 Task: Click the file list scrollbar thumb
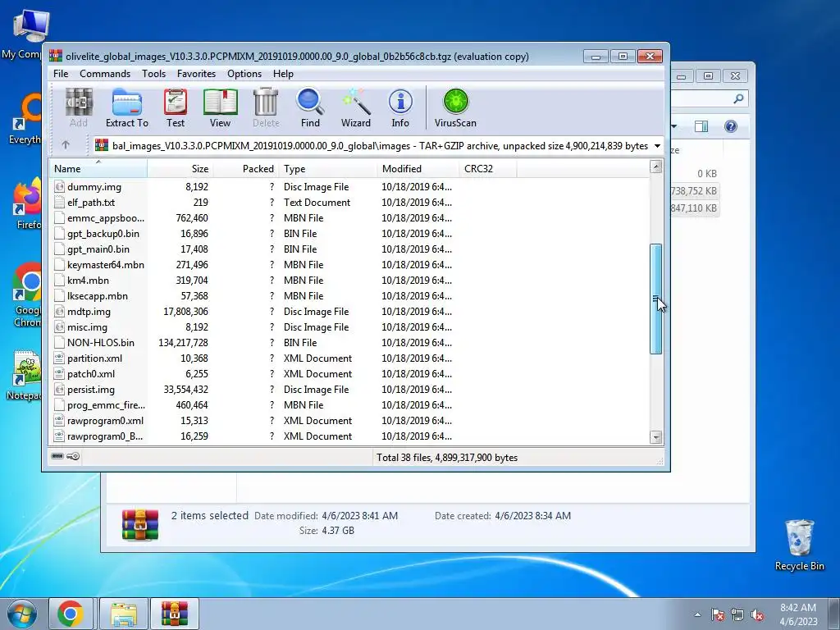(655, 299)
